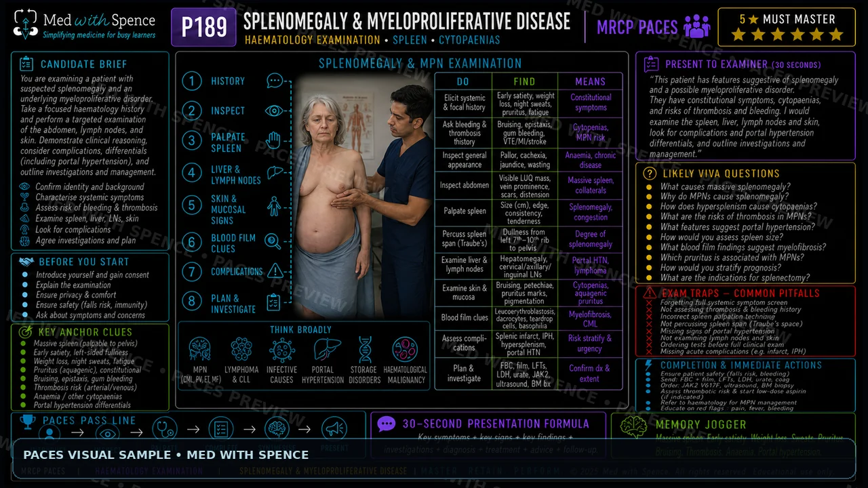Click the MEANS column header

coord(590,81)
